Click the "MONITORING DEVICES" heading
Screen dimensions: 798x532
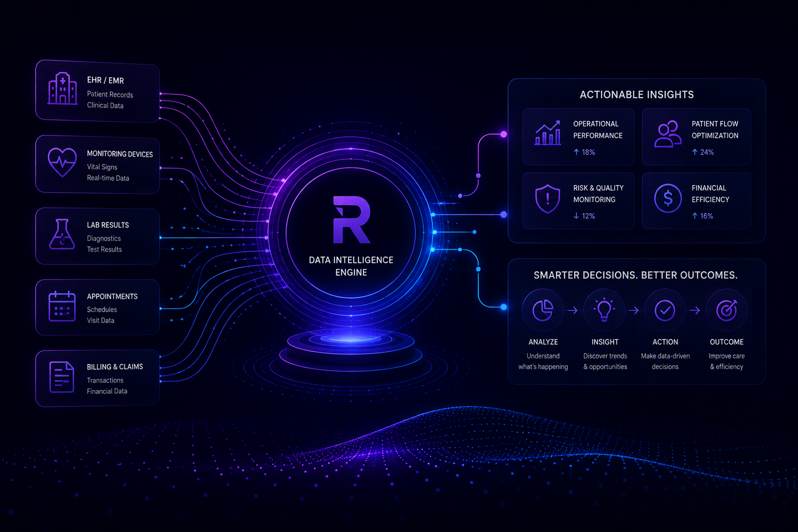120,154
